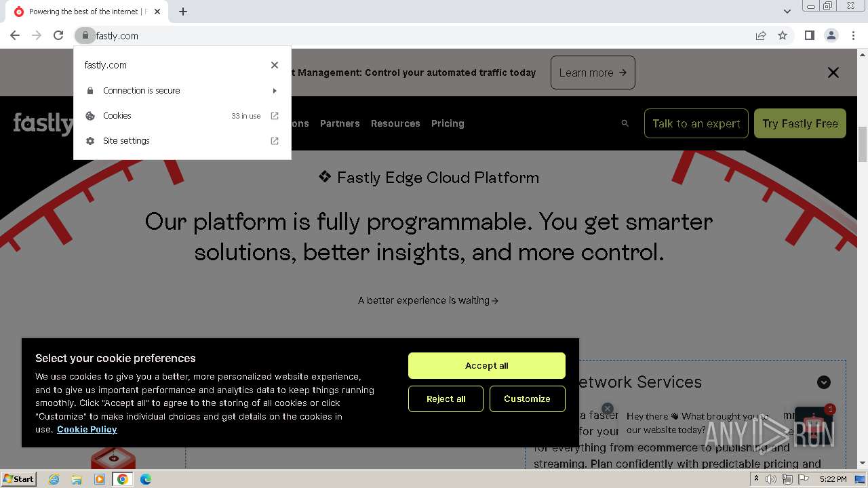This screenshot has width=868, height=488.
Task: Open the Cookie Policy link
Action: (87, 429)
